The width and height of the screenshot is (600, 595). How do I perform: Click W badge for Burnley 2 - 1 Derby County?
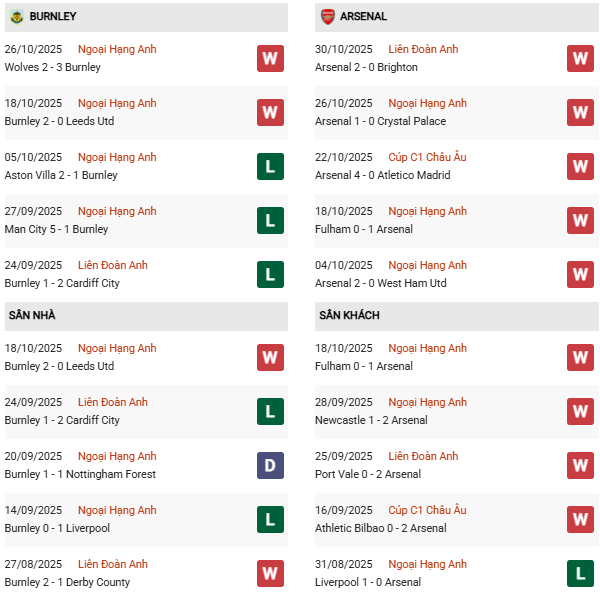click(x=270, y=573)
